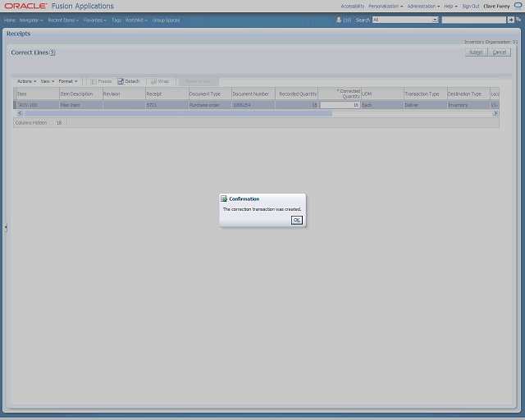
Task: Open Group Spaces
Action: click(166, 21)
